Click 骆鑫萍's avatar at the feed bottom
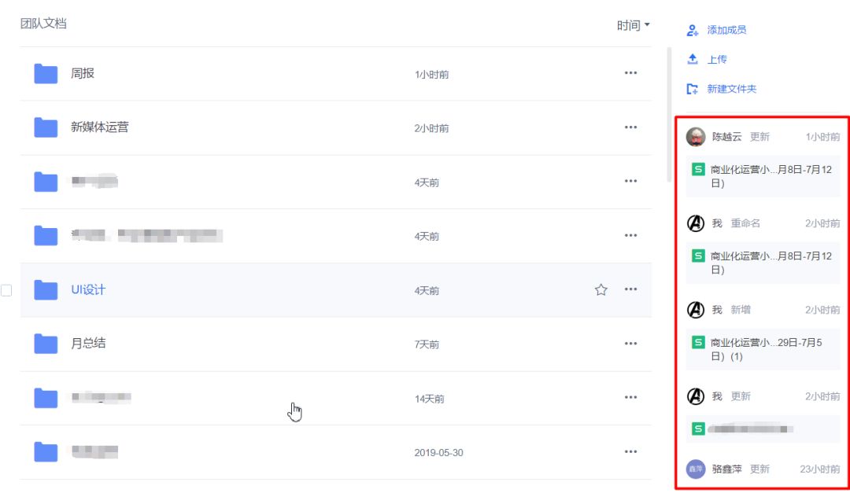The height and width of the screenshot is (504, 850). tap(695, 469)
